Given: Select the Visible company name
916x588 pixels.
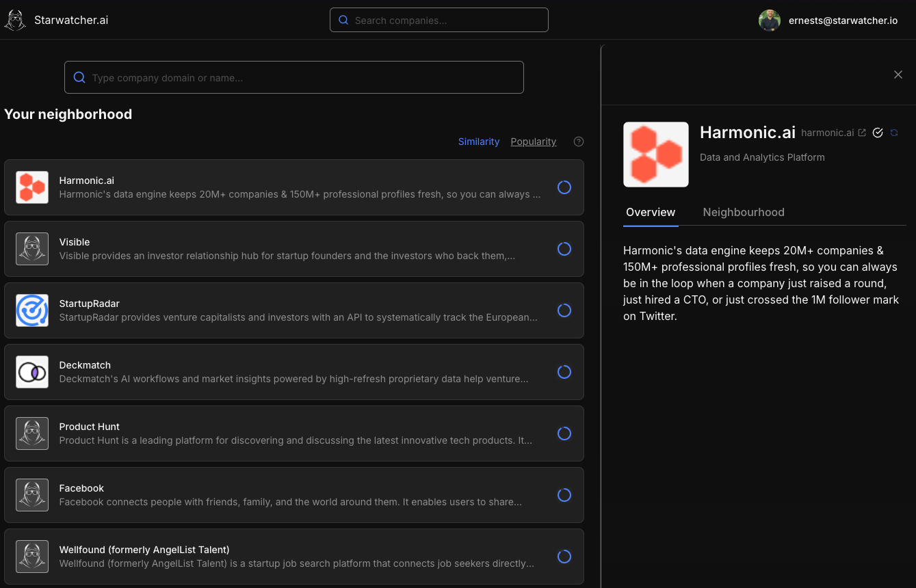Looking at the screenshot, I should tap(75, 242).
